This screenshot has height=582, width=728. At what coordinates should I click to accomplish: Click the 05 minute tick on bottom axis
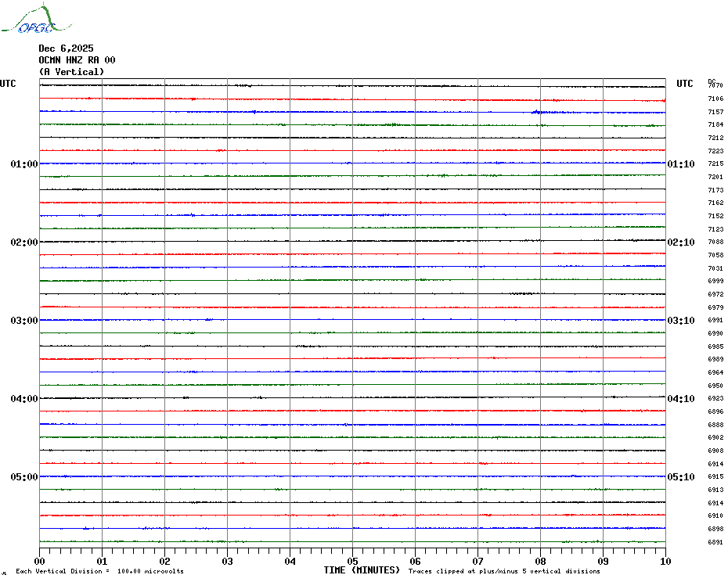(x=352, y=561)
